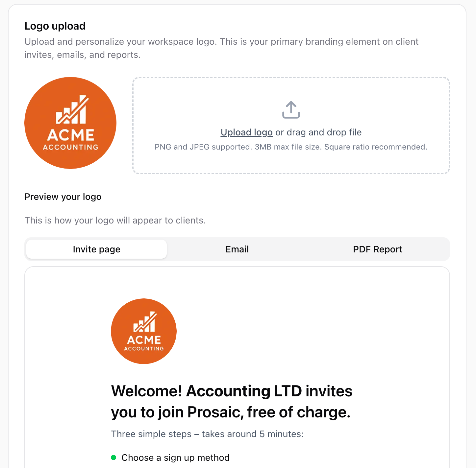Select the PDF Report tab

pos(377,249)
